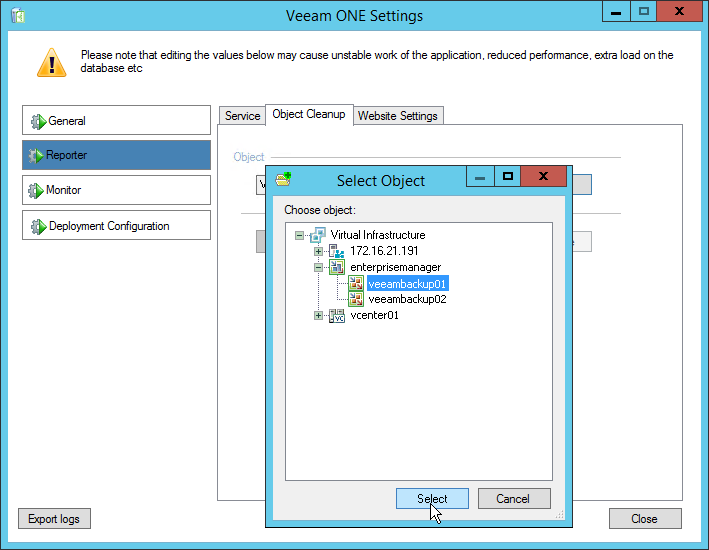Select veeambackup01 in the tree
Screen dimensions: 709x550
point(407,284)
